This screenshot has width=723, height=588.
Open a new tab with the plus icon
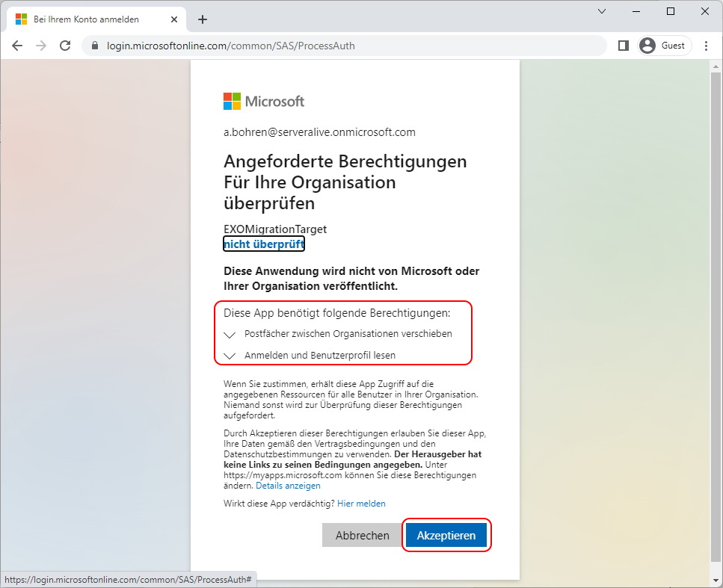pos(203,19)
